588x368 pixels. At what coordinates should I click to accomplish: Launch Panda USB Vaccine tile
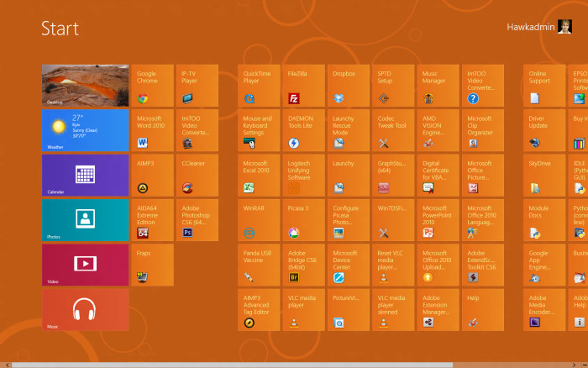click(259, 265)
